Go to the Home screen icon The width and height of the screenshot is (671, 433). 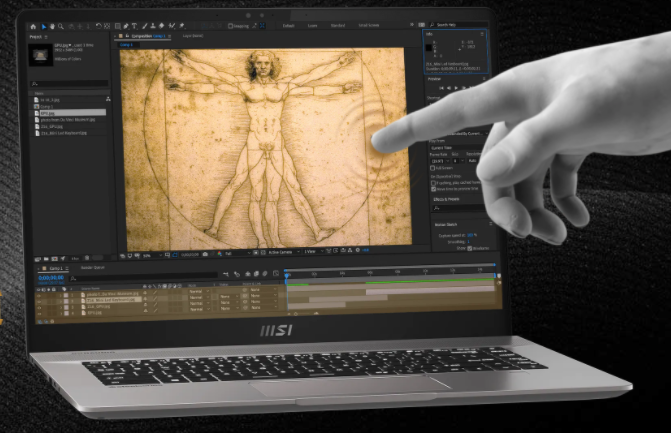pyautogui.click(x=33, y=27)
